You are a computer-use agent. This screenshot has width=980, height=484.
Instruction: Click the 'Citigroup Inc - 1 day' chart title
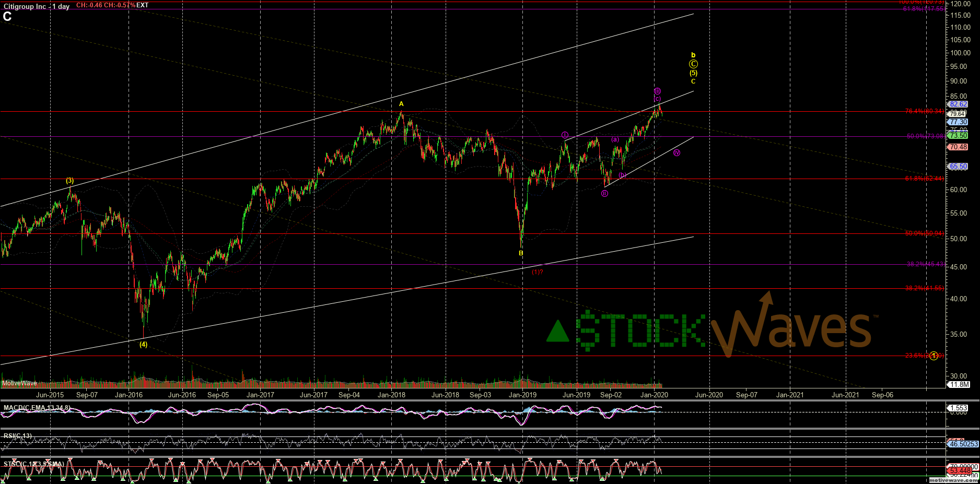click(x=37, y=6)
